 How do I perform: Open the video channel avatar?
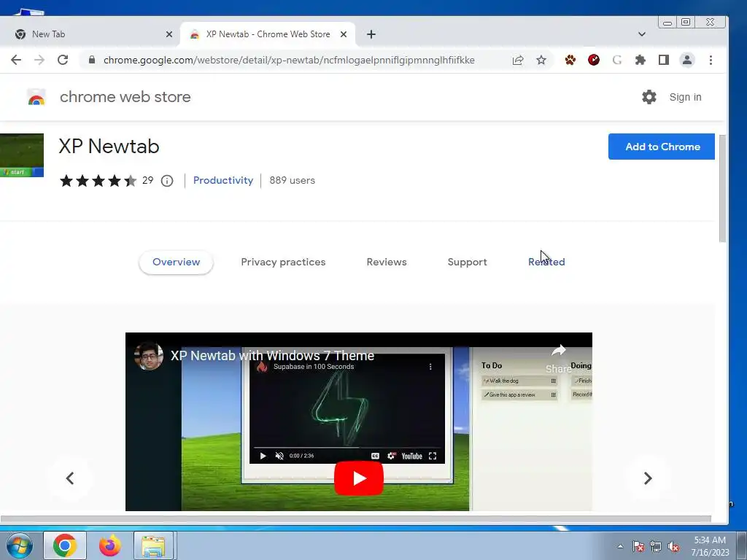click(x=149, y=356)
